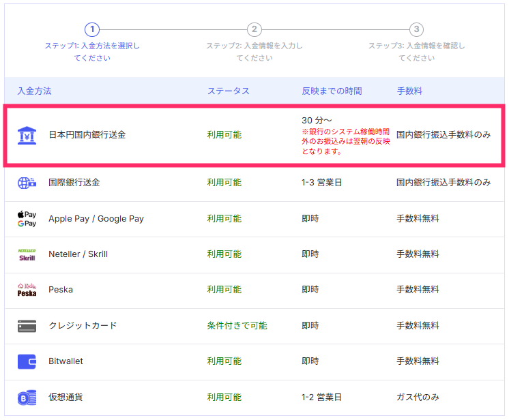Click 手数料無料 in クレジットカード row

[418, 326]
